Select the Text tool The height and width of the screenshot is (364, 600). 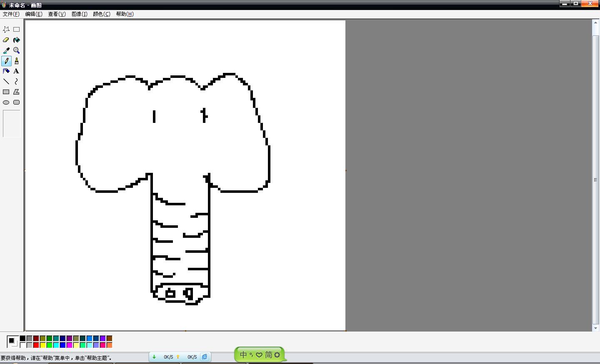(x=17, y=71)
